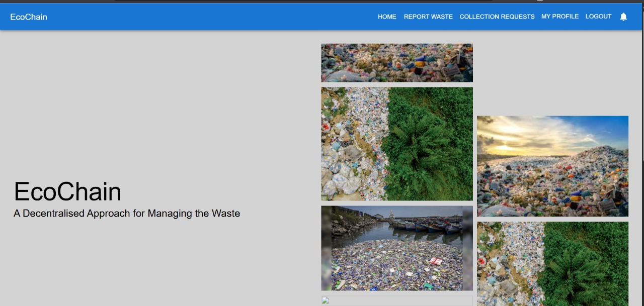Screen dimensions: 644x306
Task: Click the cropped plastic waste photo at top
Action: click(396, 63)
